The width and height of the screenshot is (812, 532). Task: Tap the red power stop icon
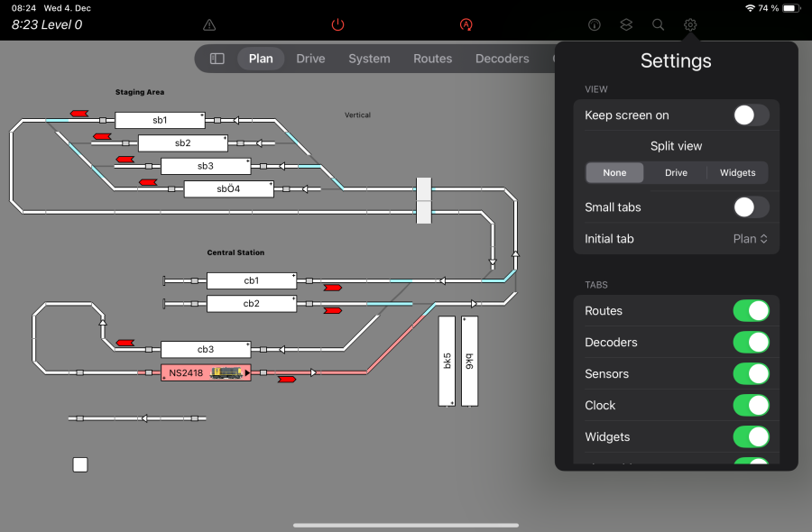pyautogui.click(x=337, y=25)
